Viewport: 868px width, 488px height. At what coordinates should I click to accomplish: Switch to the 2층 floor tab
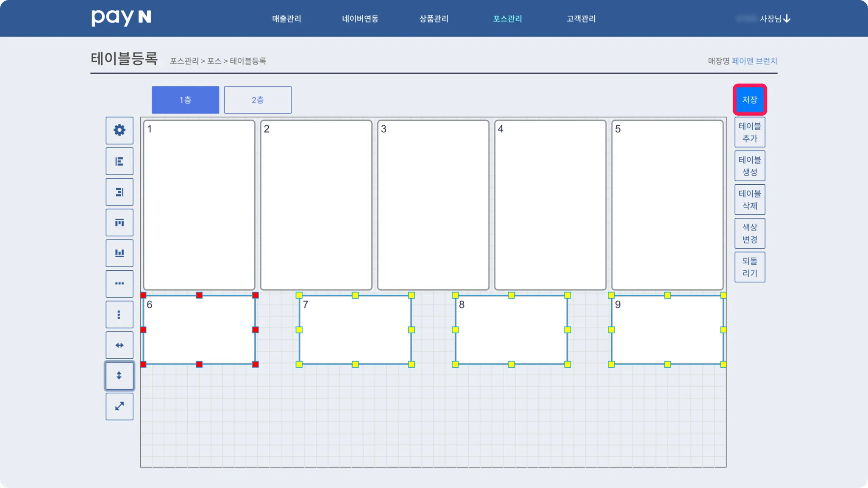click(x=258, y=100)
